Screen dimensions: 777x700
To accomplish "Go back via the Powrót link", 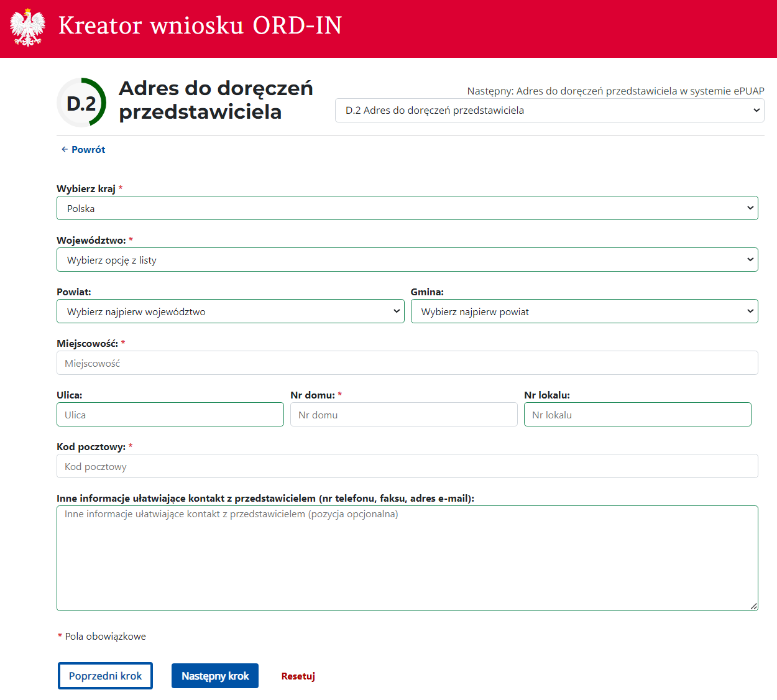I will coord(88,149).
